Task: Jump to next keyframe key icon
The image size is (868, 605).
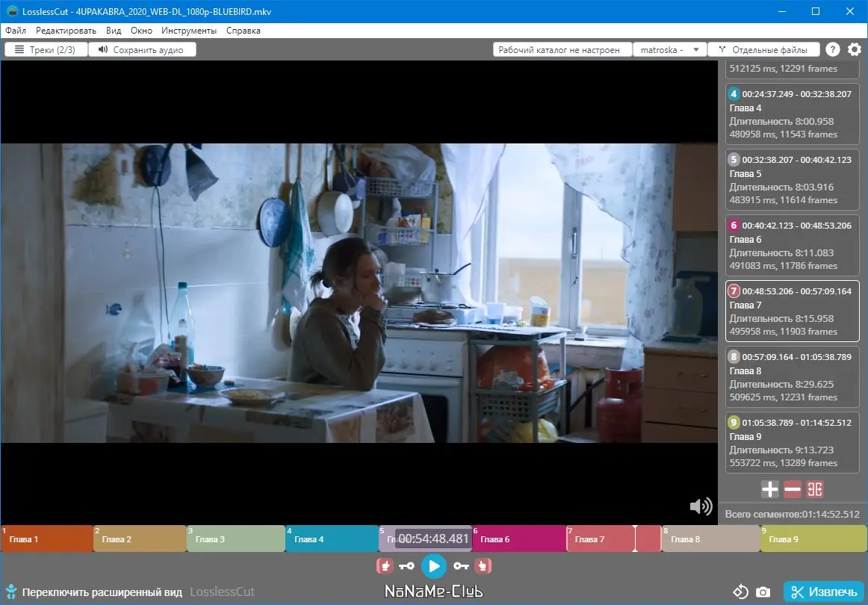Action: (x=461, y=565)
